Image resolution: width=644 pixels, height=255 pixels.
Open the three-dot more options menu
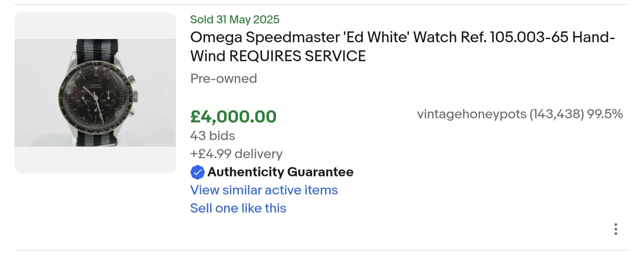click(615, 229)
